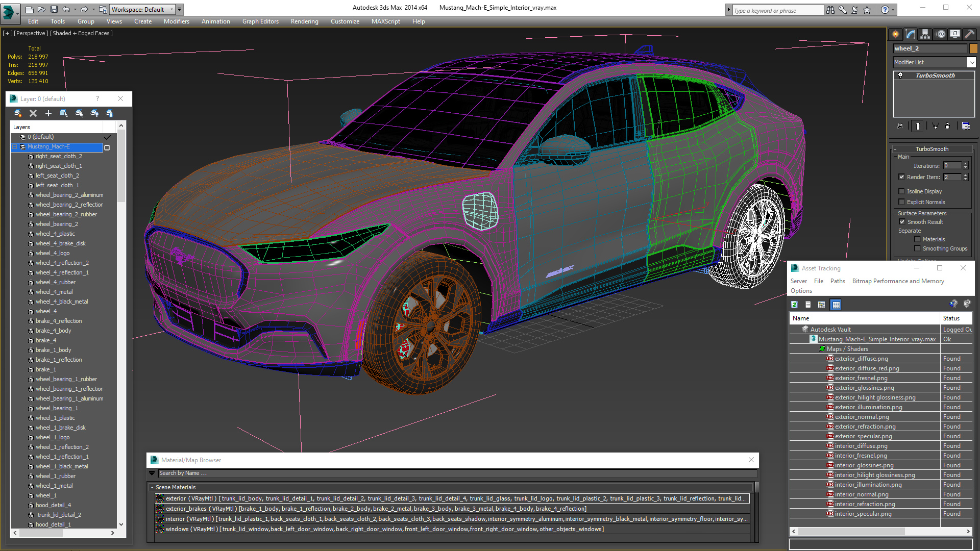Open quick access toolbar customize dropdown

(180, 9)
